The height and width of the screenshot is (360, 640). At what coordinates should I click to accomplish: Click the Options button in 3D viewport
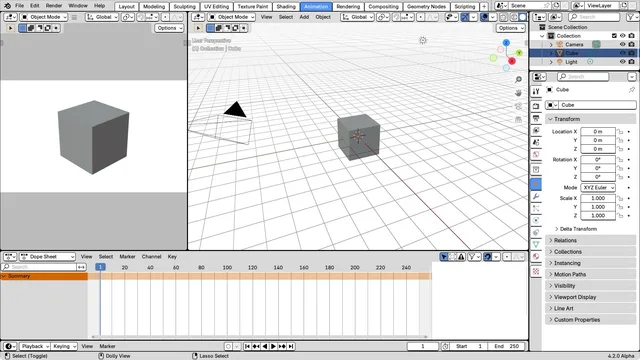tap(511, 28)
